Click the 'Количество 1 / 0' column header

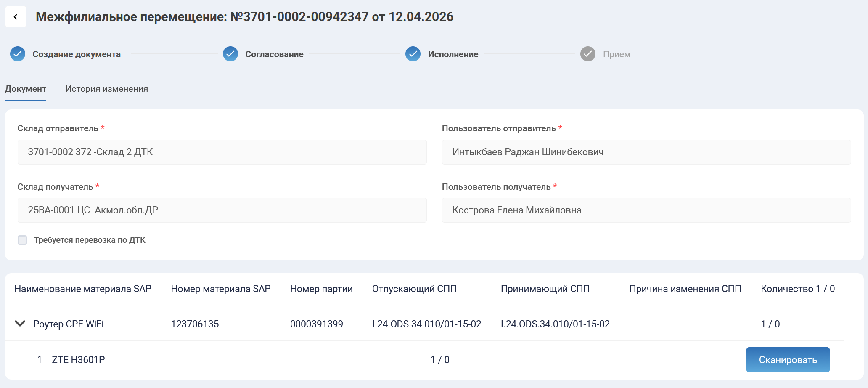click(x=797, y=289)
